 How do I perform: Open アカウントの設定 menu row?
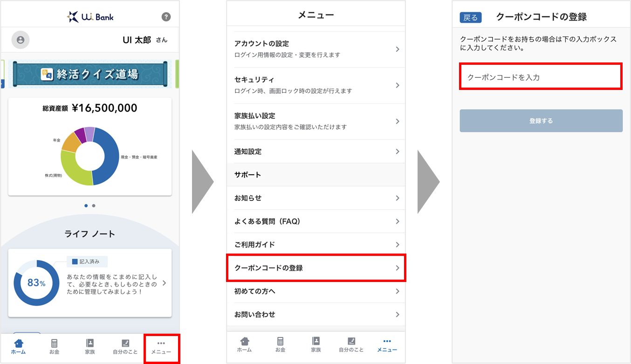coord(316,49)
